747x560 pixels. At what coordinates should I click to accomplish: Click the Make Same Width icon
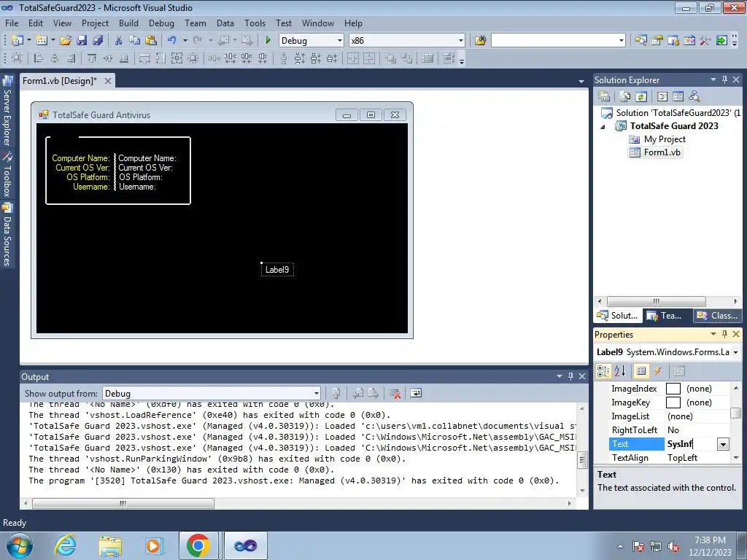click(x=144, y=58)
